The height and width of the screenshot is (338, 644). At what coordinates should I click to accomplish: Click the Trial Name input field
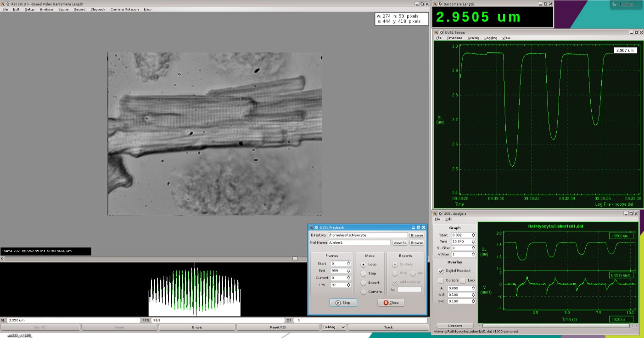(x=359, y=242)
